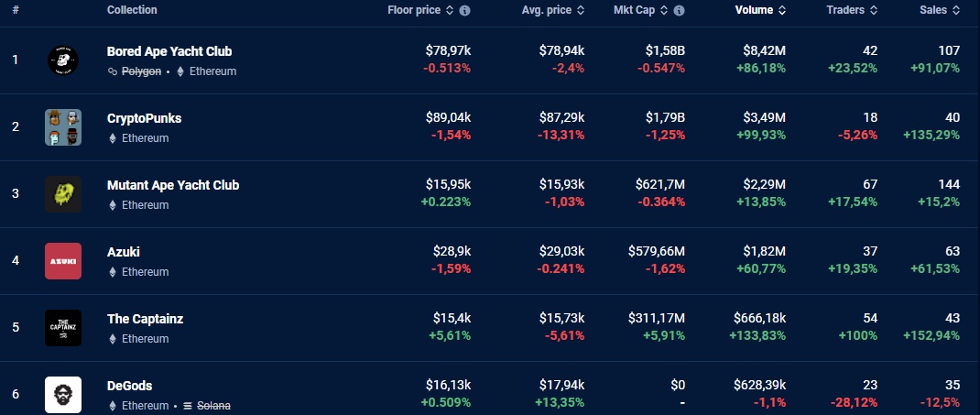Open the Mutant Ape Yacht Club skull logo
The image size is (980, 415).
(x=63, y=194)
